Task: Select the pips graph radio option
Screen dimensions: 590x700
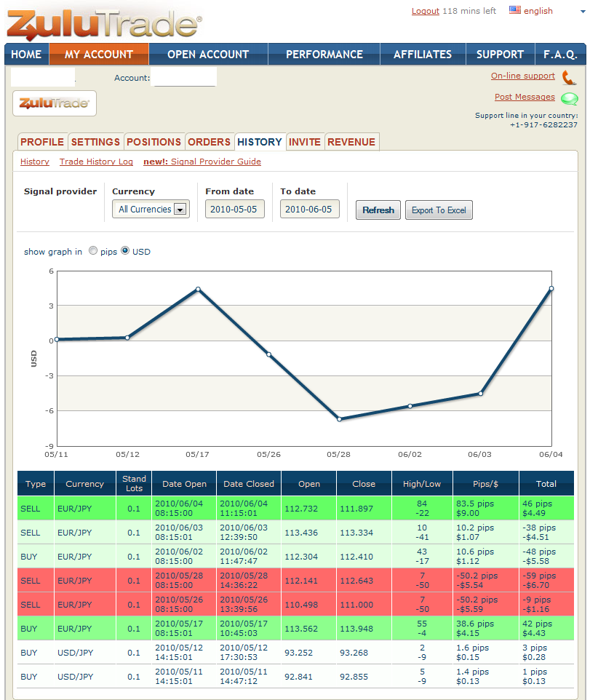Action: pos(93,250)
